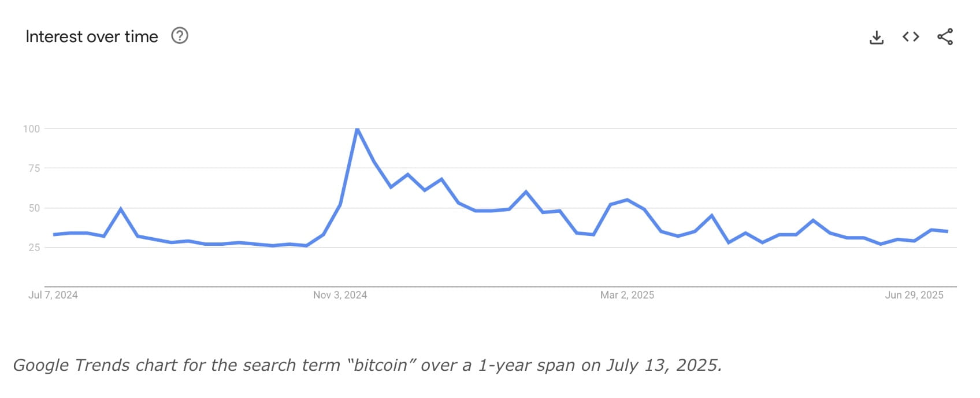Open the help icon beside Interest over time
Screen dimensions: 980x398
click(180, 36)
